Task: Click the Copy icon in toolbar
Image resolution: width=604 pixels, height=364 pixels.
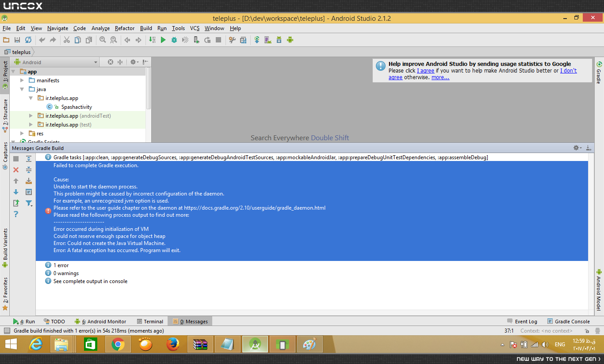Action: pos(78,40)
